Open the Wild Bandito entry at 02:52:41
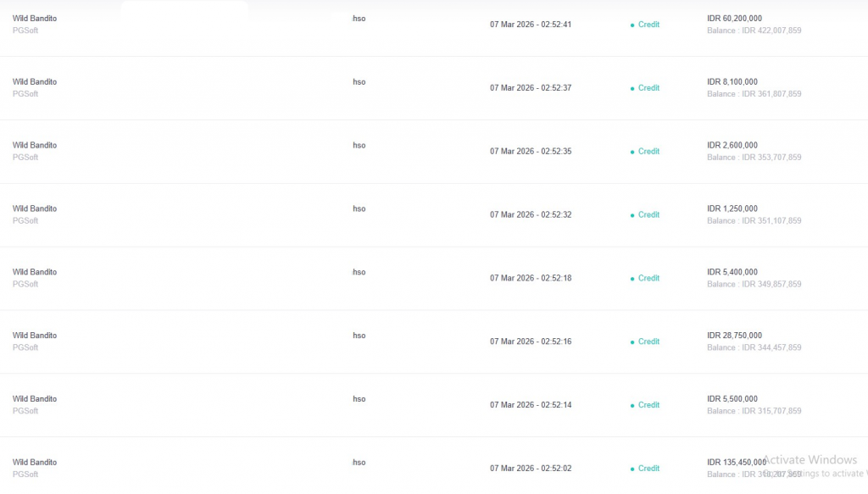868x494 pixels. tap(35, 19)
